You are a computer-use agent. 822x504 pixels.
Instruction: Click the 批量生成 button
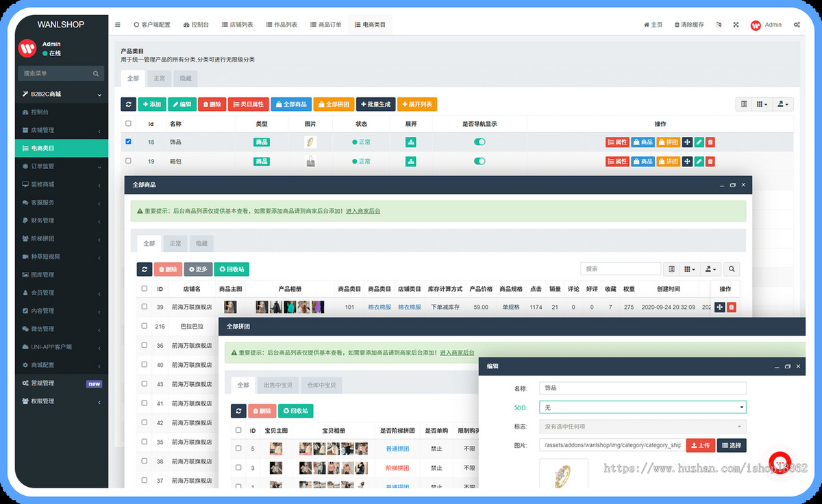375,104
